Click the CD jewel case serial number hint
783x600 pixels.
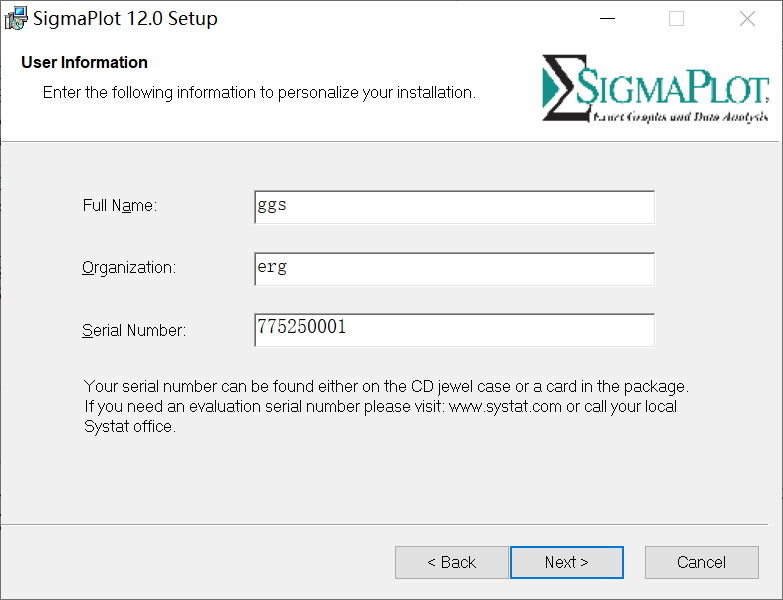(386, 386)
